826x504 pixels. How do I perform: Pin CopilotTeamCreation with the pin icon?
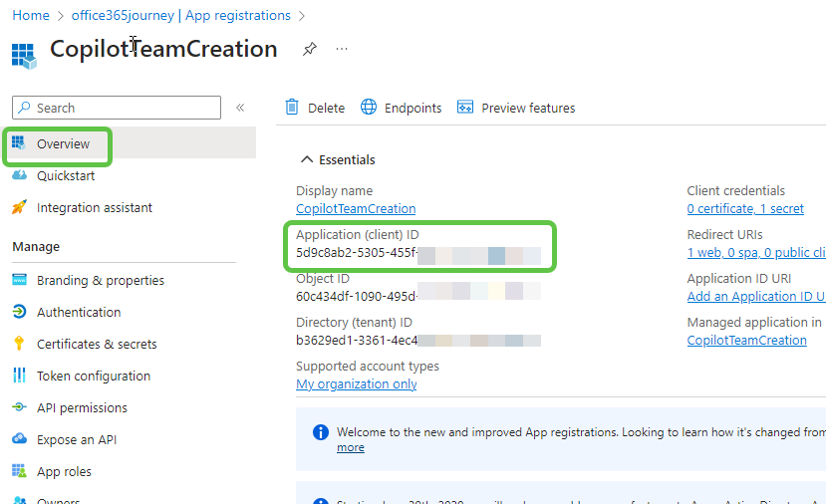309,49
